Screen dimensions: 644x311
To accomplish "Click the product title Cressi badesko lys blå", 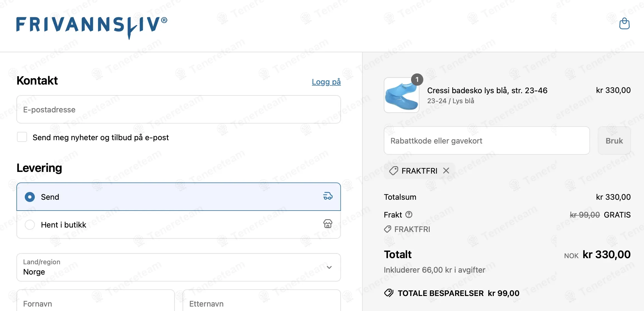I will [487, 90].
